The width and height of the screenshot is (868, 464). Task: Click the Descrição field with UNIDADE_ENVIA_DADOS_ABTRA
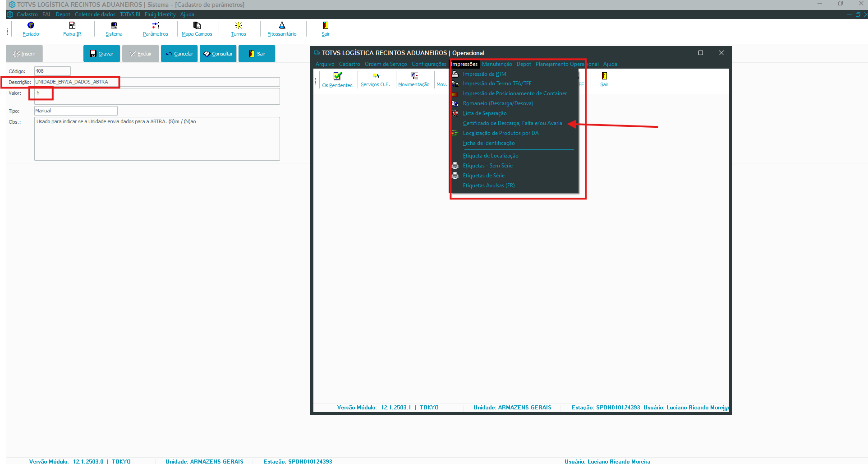157,82
